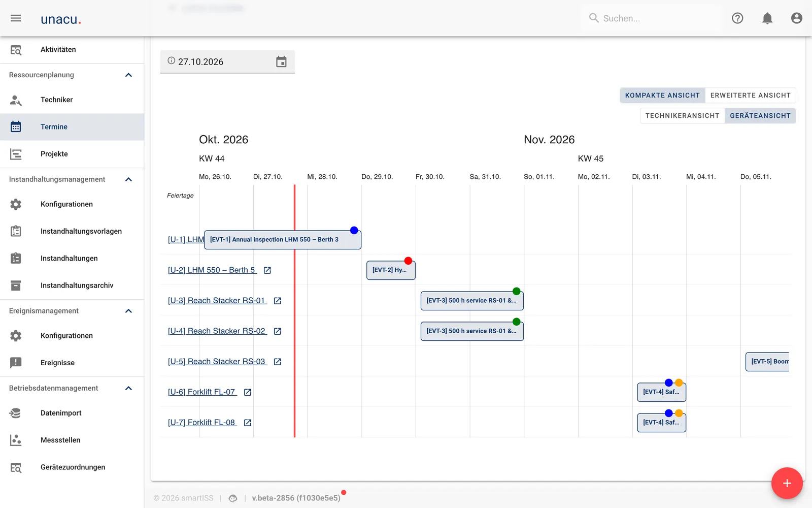Viewport: 812px width, 508px height.
Task: Click the help question mark icon
Action: (737, 18)
